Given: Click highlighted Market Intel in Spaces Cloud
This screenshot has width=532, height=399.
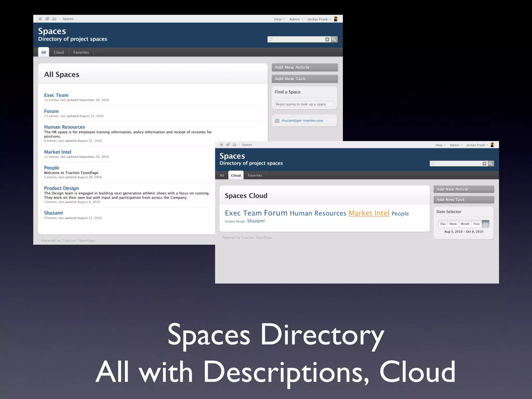Looking at the screenshot, I should click(x=369, y=213).
